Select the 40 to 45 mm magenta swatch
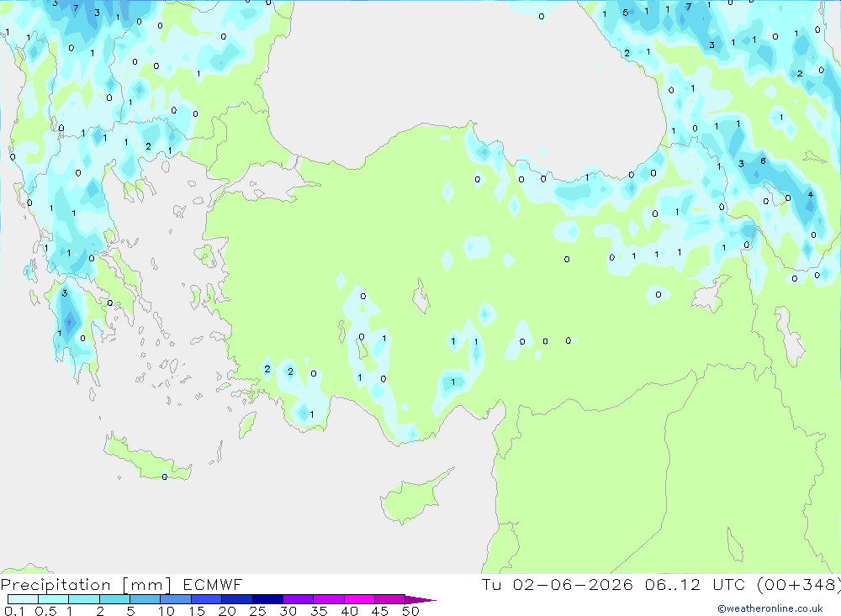This screenshot has width=841, height=616. pyautogui.click(x=359, y=599)
